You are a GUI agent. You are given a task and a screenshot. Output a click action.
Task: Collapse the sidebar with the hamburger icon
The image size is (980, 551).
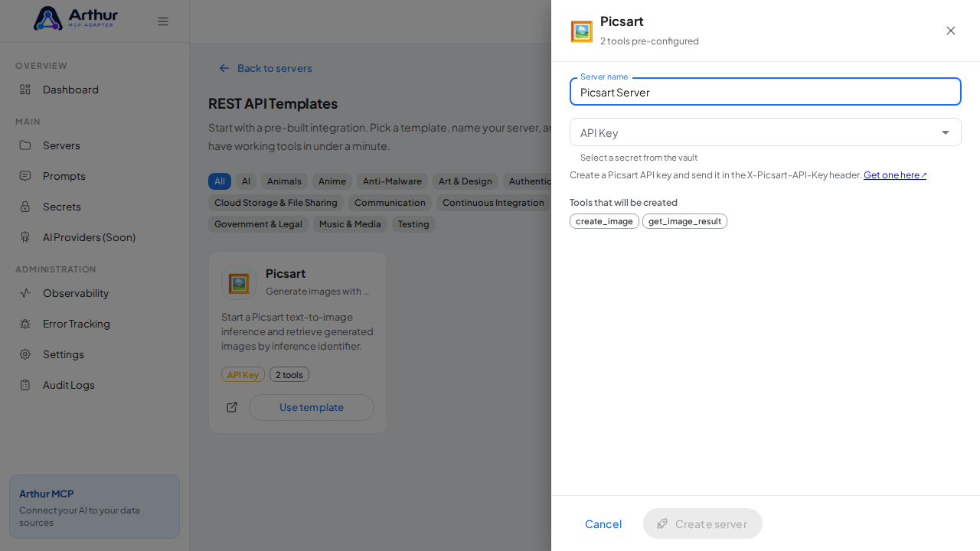163,21
